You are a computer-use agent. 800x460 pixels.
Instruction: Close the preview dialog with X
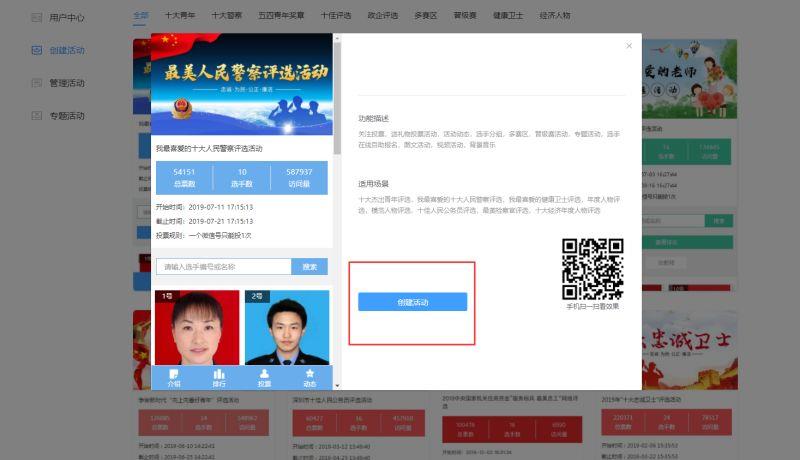pyautogui.click(x=629, y=45)
